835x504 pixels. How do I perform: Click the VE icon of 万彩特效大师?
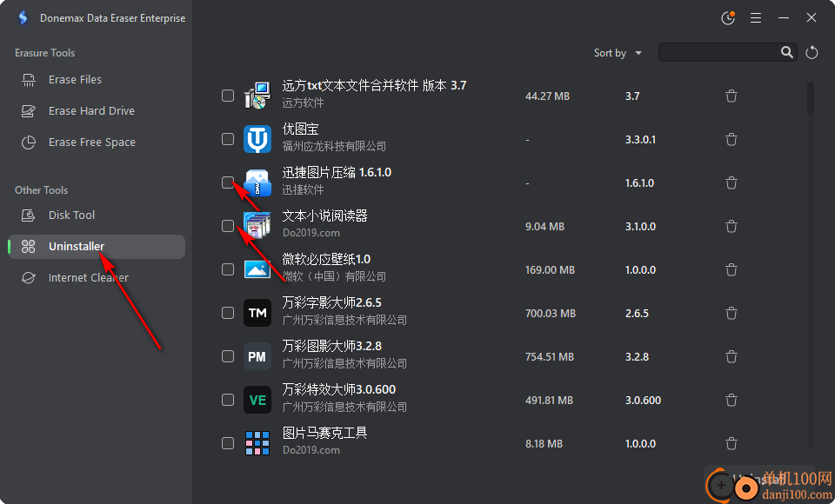257,400
